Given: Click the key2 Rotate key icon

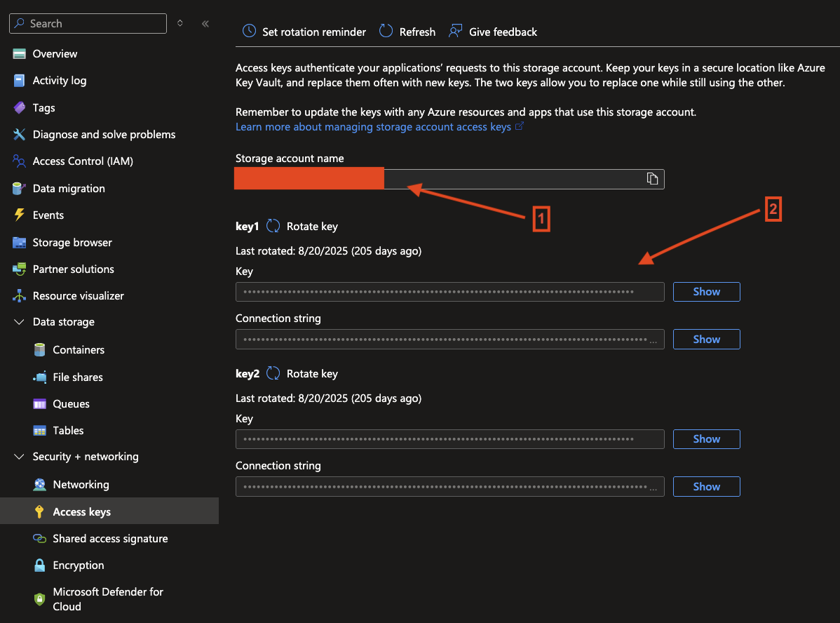Looking at the screenshot, I should click(x=273, y=374).
